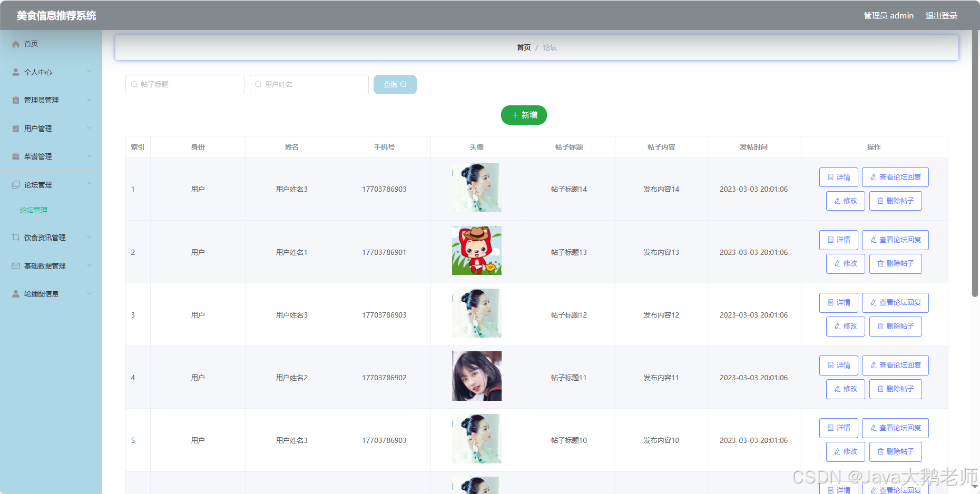980x494 pixels.
Task: Select the 菜谱管理 menu icon
Action: tap(15, 156)
